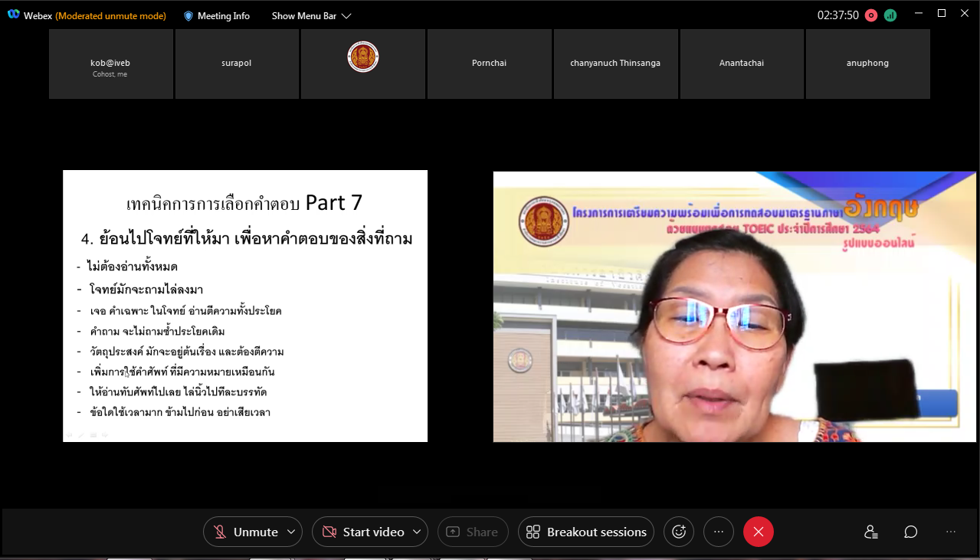Open the Participants panel icon
Screen dimensions: 980x560
point(870,532)
